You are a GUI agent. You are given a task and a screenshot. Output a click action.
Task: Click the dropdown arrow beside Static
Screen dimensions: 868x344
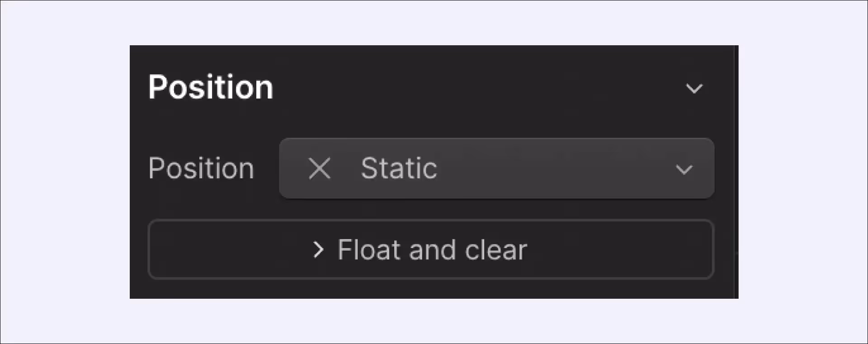click(684, 170)
